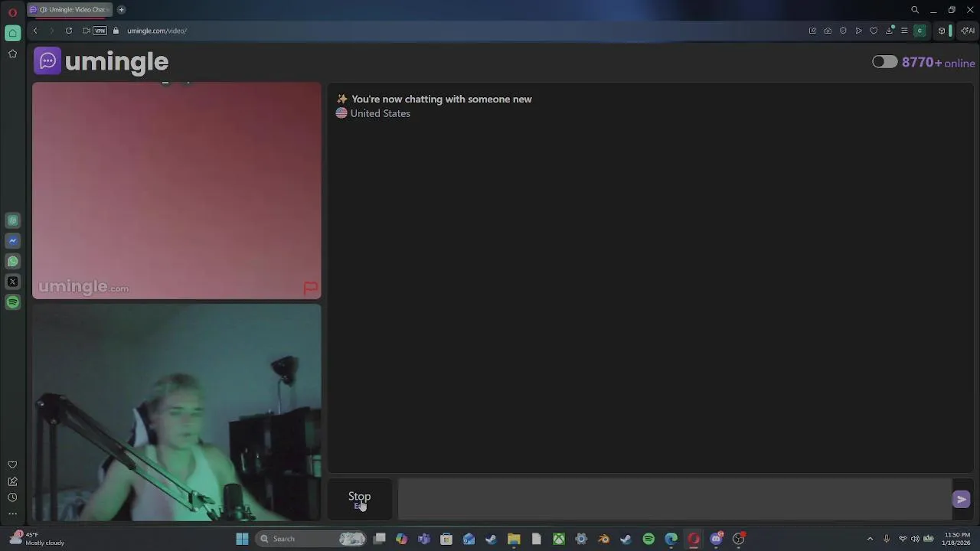Focus the chat message input field
Image resolution: width=980 pixels, height=551 pixels.
click(674, 499)
